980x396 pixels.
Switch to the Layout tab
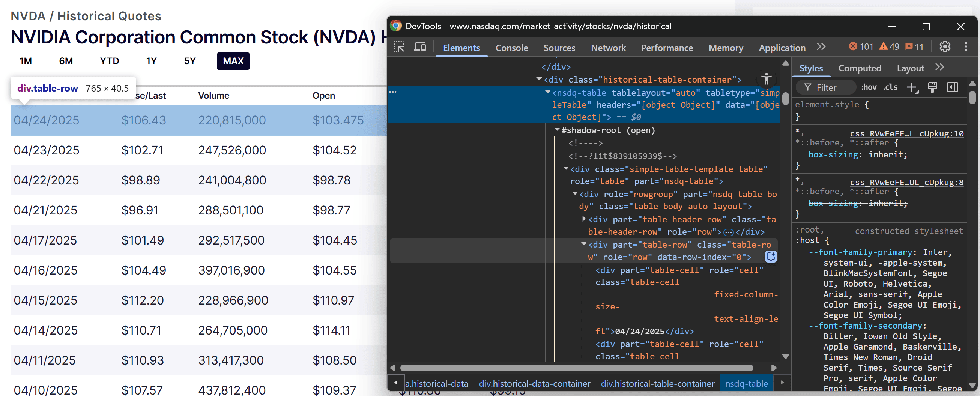click(x=910, y=68)
